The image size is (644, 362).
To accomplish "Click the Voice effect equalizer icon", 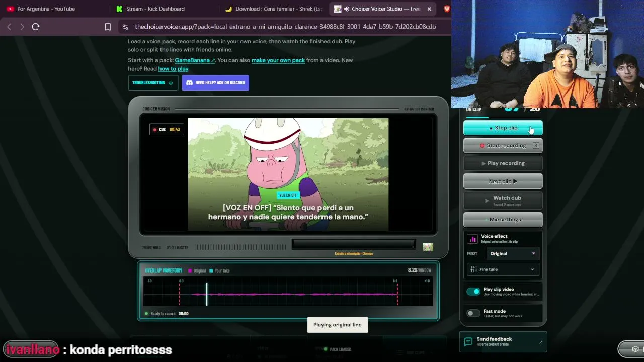I will click(x=472, y=239).
